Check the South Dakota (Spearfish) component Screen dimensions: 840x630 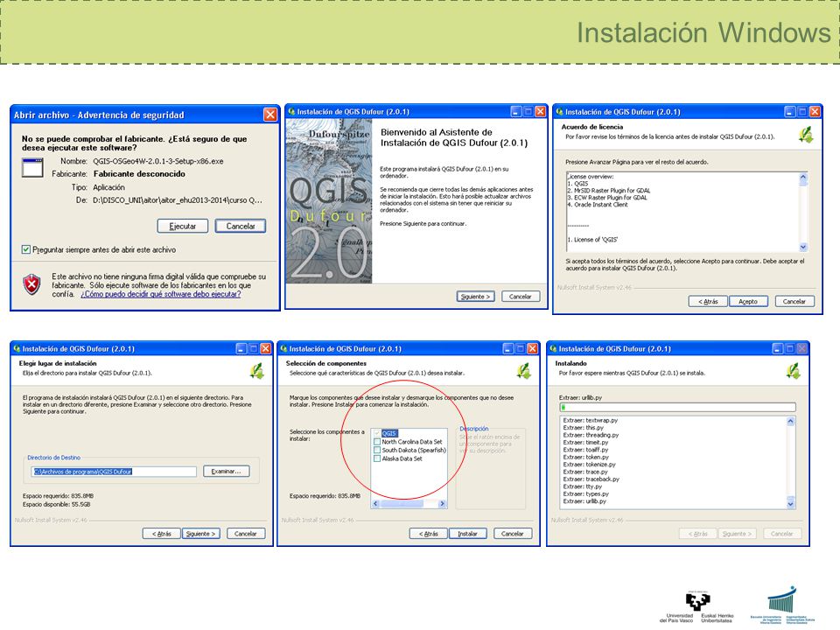point(377,451)
